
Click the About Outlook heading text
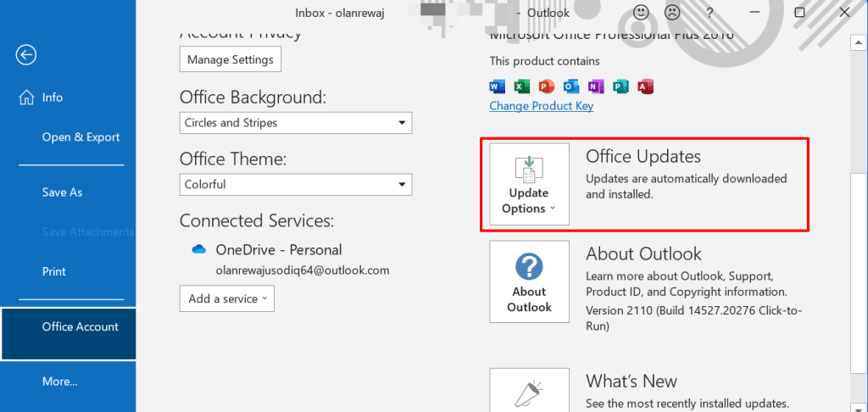click(x=644, y=253)
